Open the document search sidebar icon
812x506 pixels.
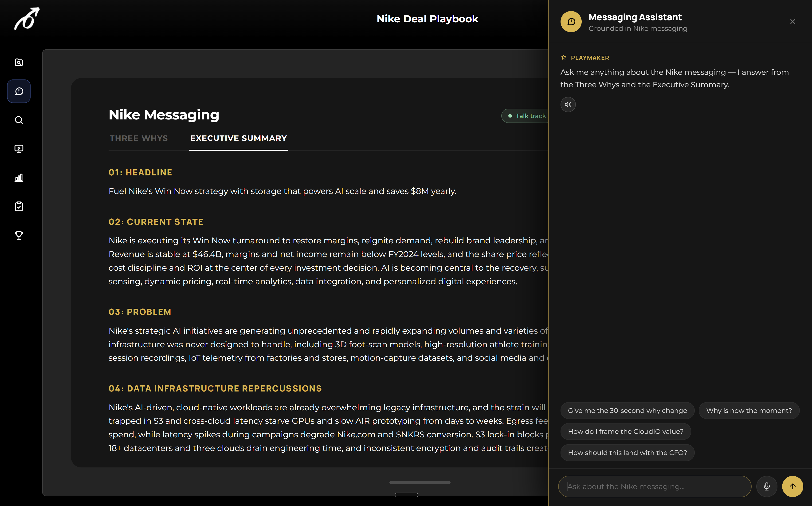click(x=19, y=62)
